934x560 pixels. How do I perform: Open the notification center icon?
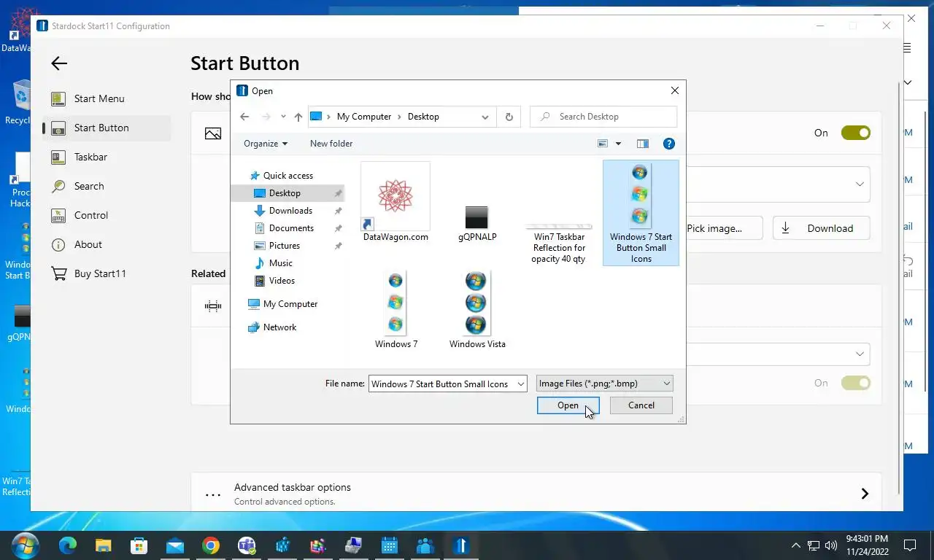910,545
